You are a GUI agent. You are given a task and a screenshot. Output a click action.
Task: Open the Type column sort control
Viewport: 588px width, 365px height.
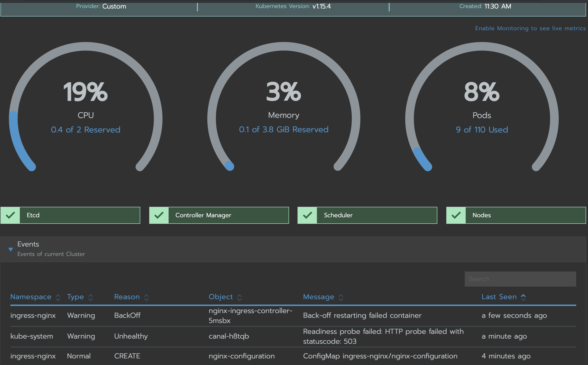91,297
